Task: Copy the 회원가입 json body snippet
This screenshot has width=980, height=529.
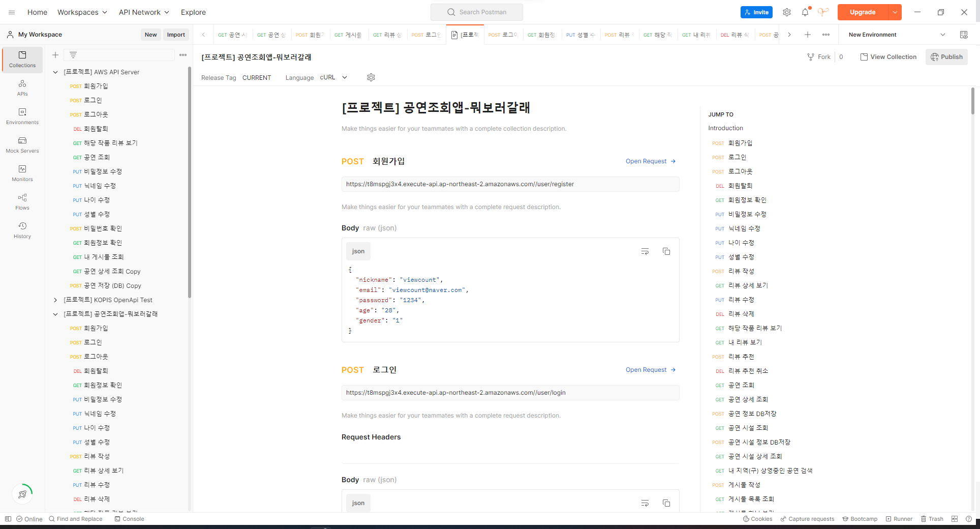Action: pyautogui.click(x=666, y=251)
